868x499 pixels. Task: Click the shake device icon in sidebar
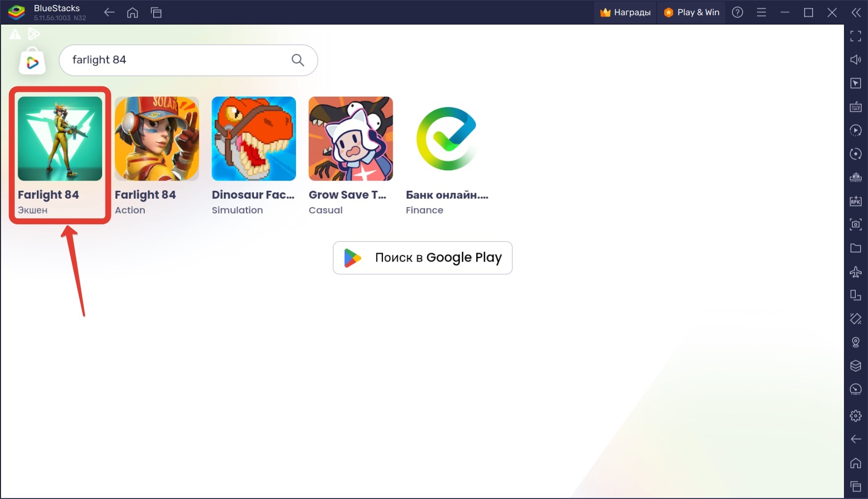point(856,318)
